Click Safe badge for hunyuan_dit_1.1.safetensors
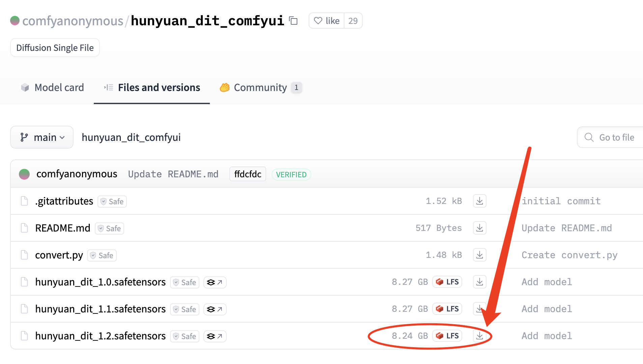Viewport: 643px width, 364px height. pos(185,309)
